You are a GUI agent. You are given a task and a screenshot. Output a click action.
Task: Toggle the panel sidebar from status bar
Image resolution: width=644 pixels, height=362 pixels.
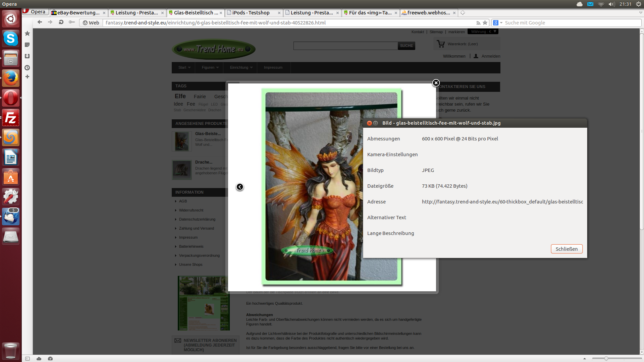tap(28, 359)
